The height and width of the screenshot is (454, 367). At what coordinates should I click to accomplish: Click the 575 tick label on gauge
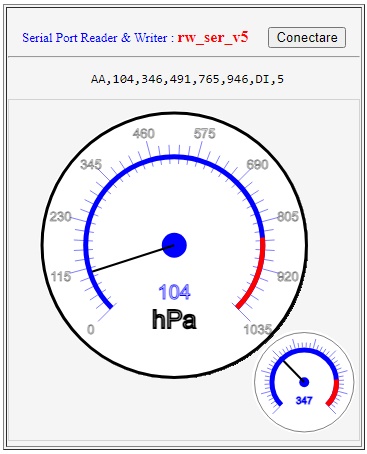pyautogui.click(x=205, y=134)
